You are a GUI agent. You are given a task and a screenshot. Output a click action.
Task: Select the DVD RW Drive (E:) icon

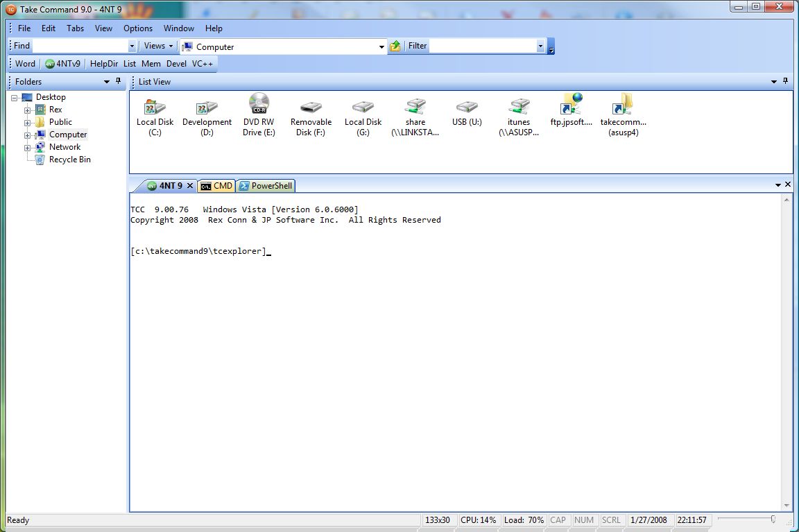point(259,105)
